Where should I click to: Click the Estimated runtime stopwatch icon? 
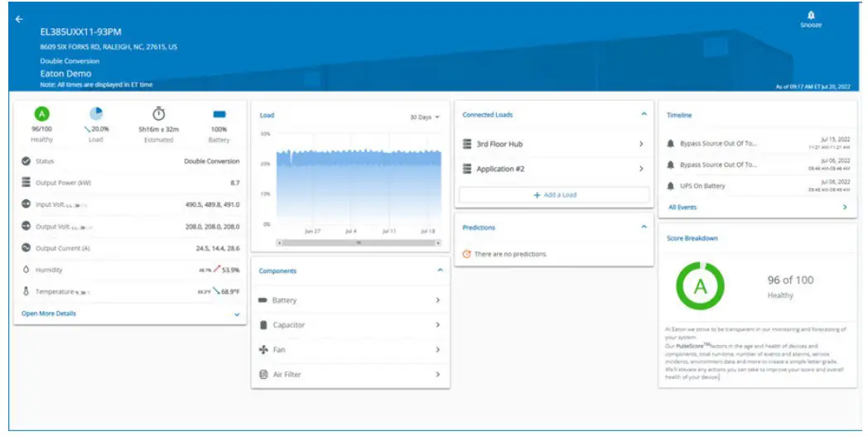[159, 113]
